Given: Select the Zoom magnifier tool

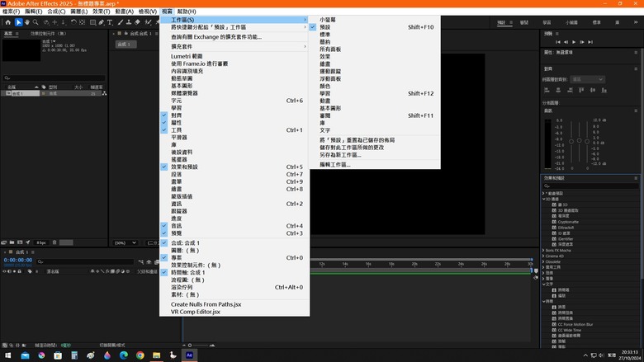Looking at the screenshot, I should [x=36, y=22].
